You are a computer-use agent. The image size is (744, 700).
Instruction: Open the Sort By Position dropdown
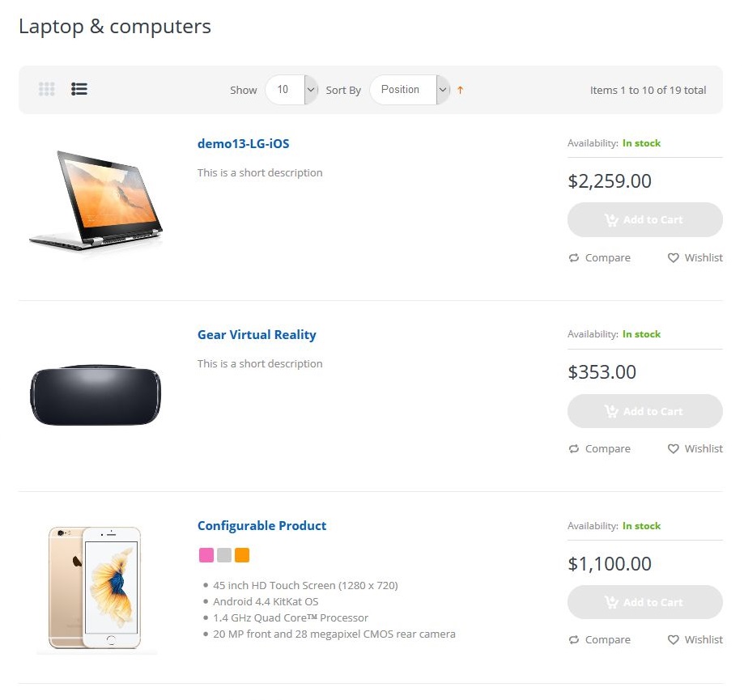coord(409,90)
